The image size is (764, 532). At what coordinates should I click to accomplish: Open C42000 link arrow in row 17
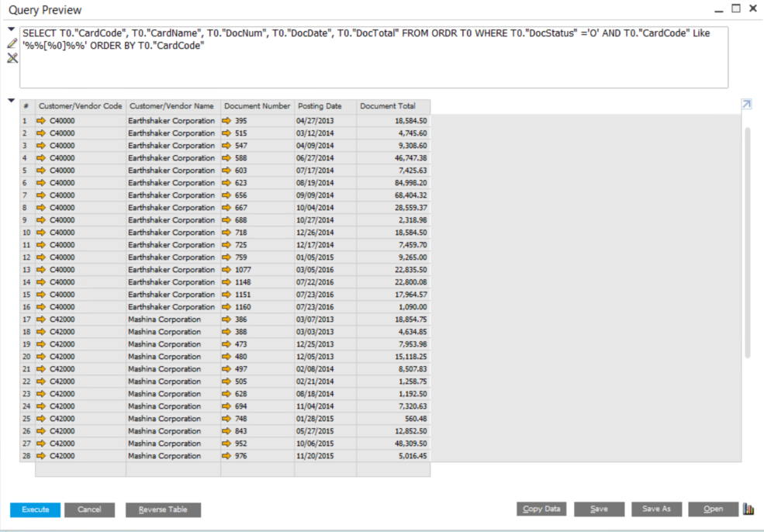pos(41,320)
